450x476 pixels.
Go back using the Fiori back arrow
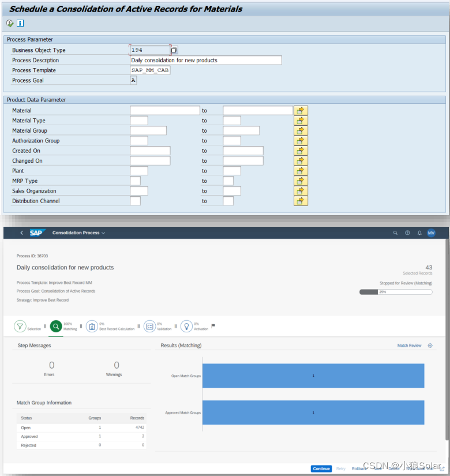coord(21,233)
